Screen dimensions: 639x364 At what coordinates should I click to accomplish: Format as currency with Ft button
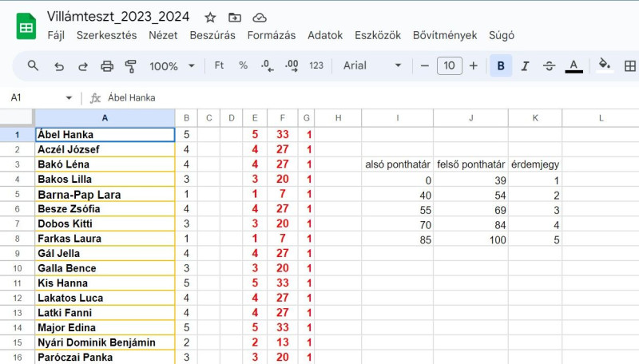(219, 65)
